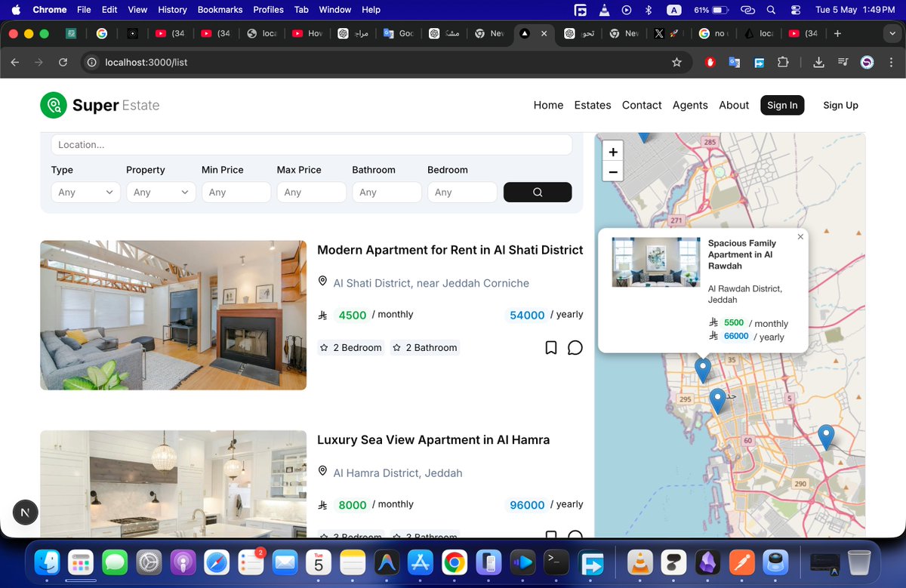Open Terminal from the Dock
Image resolution: width=906 pixels, height=588 pixels.
pyautogui.click(x=557, y=562)
